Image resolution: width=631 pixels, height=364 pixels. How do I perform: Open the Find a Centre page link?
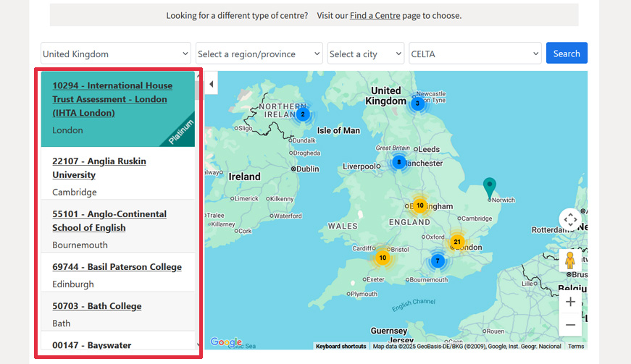(375, 15)
